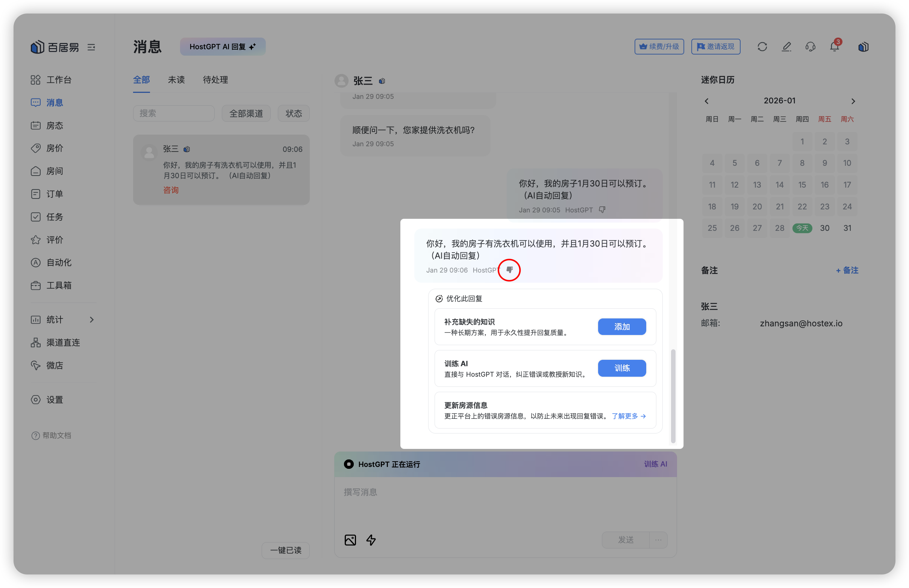Viewport: 909px width, 588px height.
Task: Switch to the 未读 tab
Action: pyautogui.click(x=176, y=80)
